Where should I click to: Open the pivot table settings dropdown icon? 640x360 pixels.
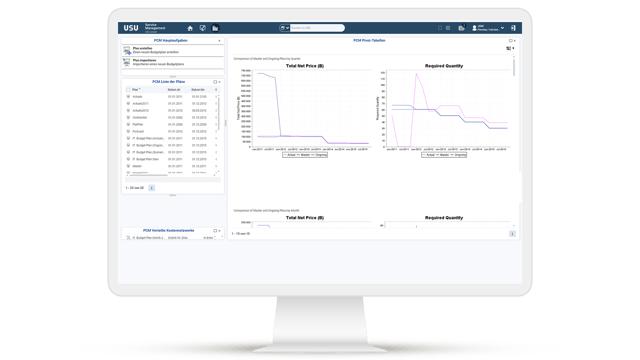(510, 49)
